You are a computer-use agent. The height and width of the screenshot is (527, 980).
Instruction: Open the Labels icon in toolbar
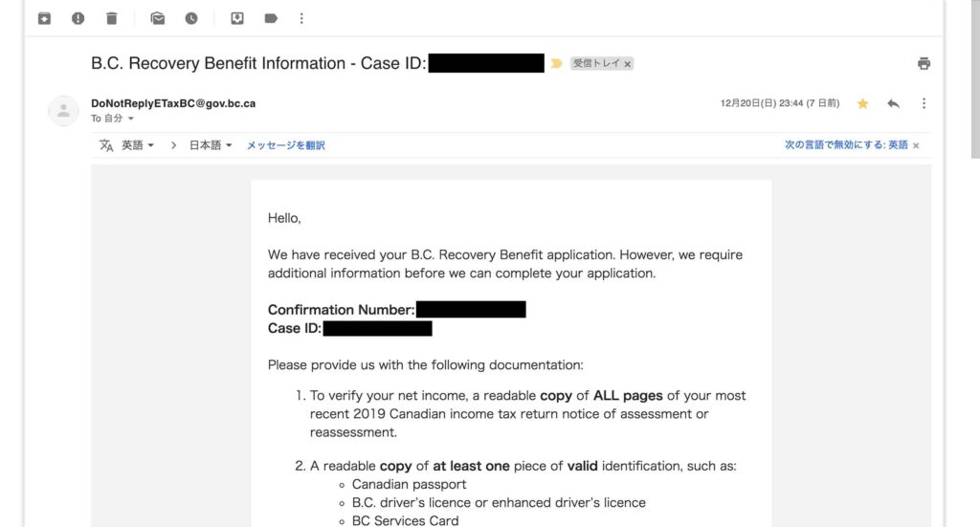point(271,18)
